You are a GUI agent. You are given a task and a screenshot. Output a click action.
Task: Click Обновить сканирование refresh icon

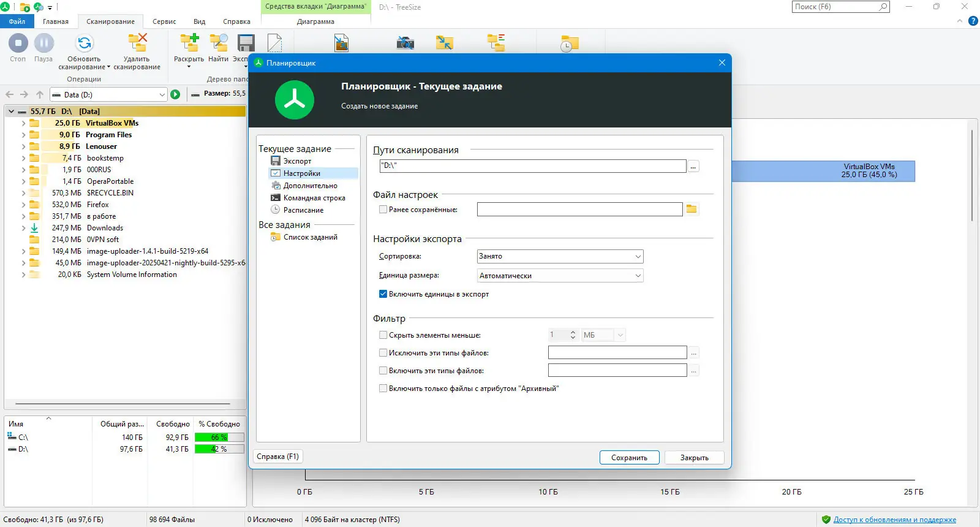click(x=85, y=43)
